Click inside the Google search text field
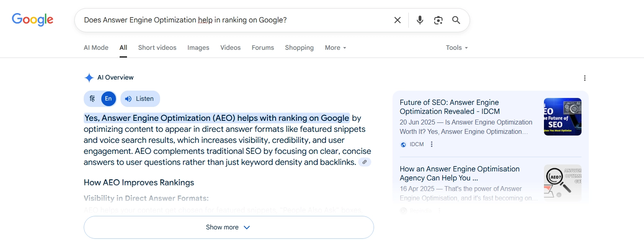Image resolution: width=644 pixels, height=240 pixels. (233, 20)
